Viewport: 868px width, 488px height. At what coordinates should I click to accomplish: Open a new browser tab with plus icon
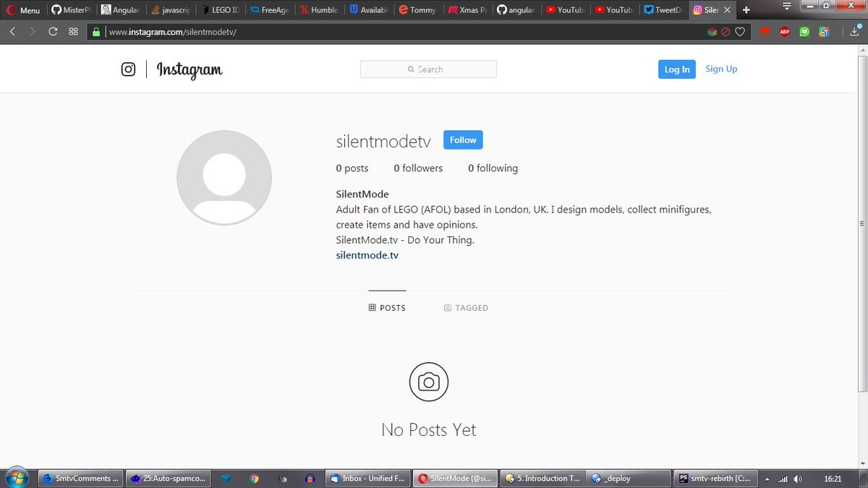(x=746, y=10)
